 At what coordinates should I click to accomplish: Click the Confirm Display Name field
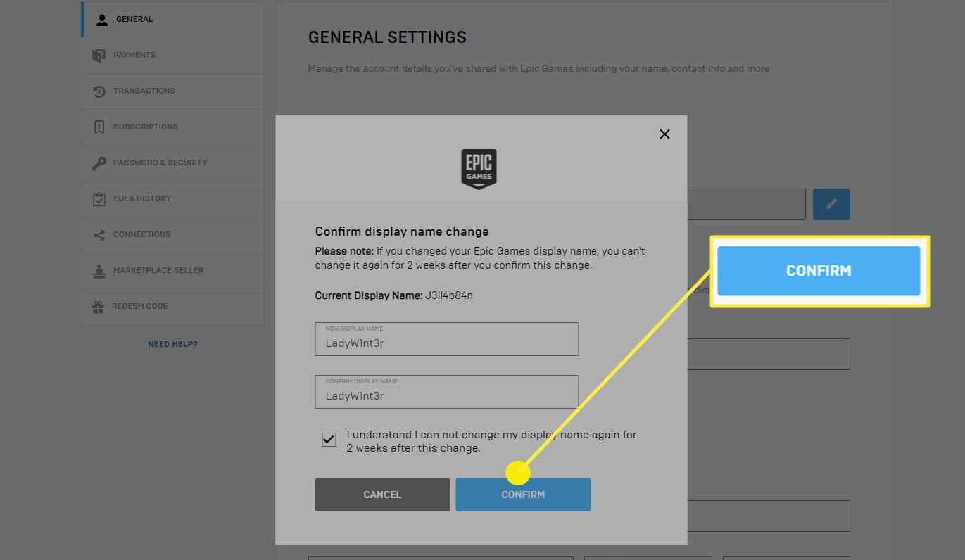click(x=447, y=392)
